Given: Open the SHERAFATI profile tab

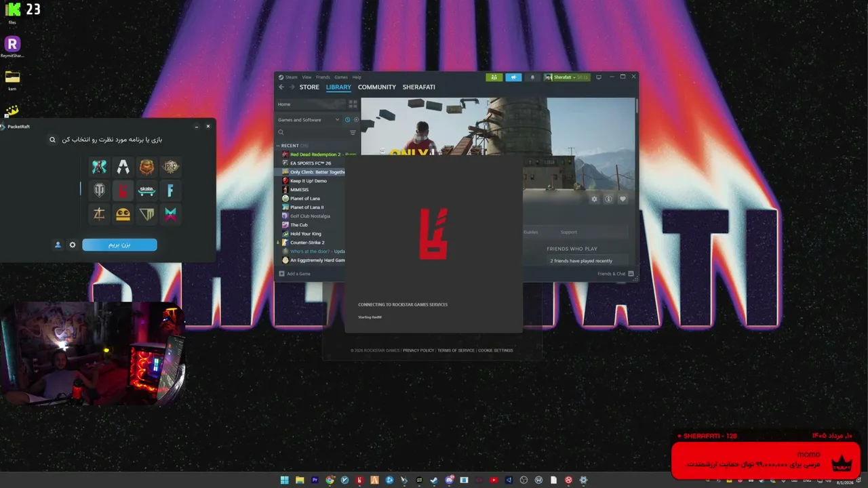Looking at the screenshot, I should (x=419, y=87).
